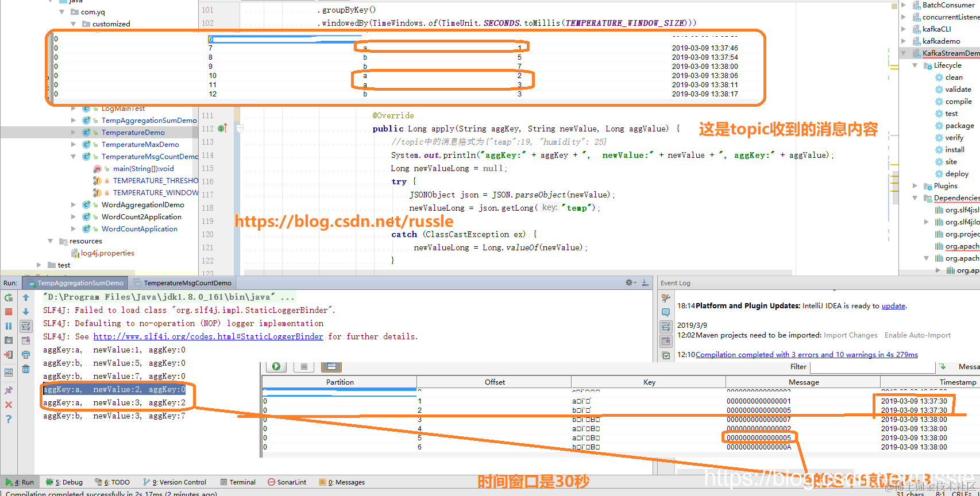The width and height of the screenshot is (980, 496).
Task: Switch to TemperatureMsgCountDemo run tab
Action: 183,283
